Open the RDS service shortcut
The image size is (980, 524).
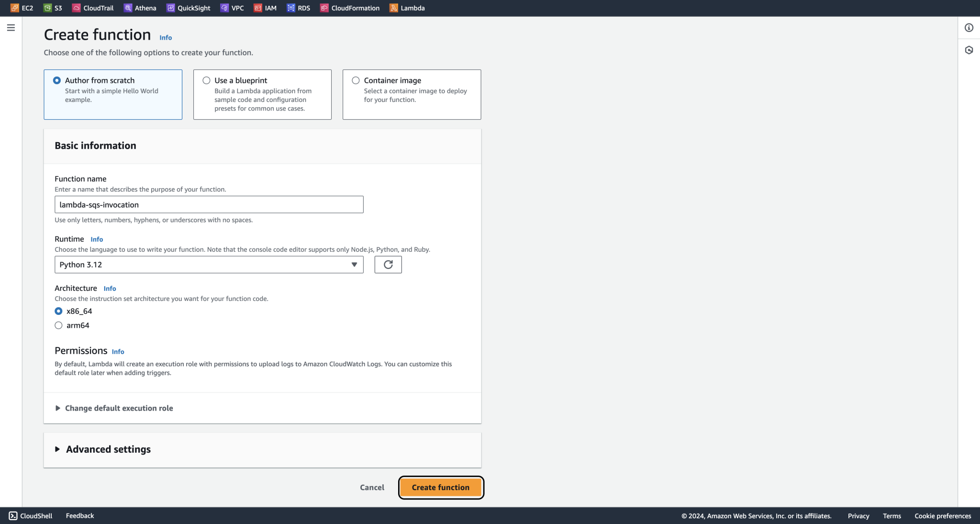click(x=298, y=8)
